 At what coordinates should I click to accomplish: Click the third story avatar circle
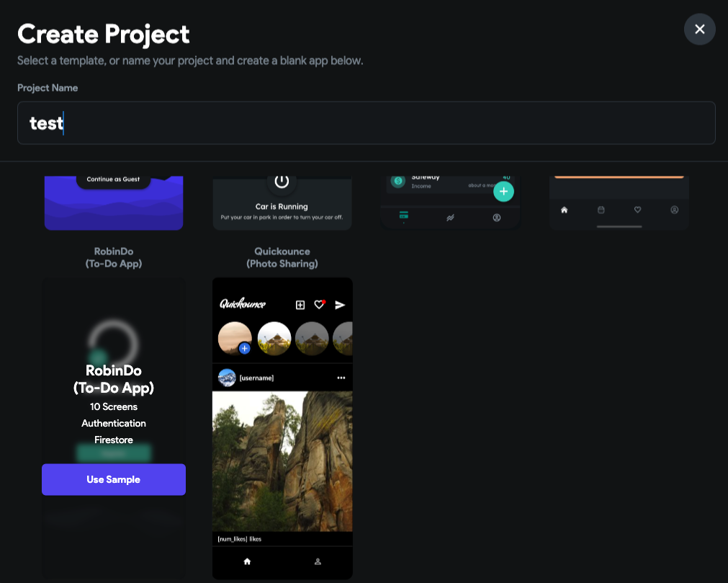point(312,339)
